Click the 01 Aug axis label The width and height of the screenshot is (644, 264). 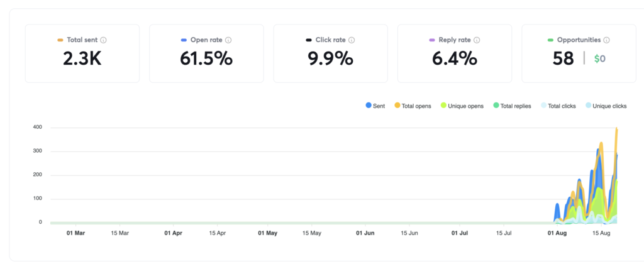(x=557, y=233)
